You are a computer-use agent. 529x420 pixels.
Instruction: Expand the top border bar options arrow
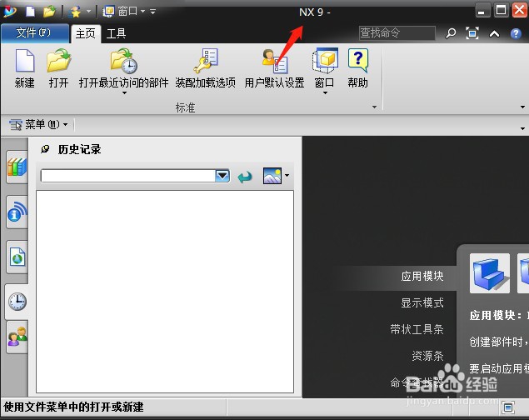pos(522,129)
